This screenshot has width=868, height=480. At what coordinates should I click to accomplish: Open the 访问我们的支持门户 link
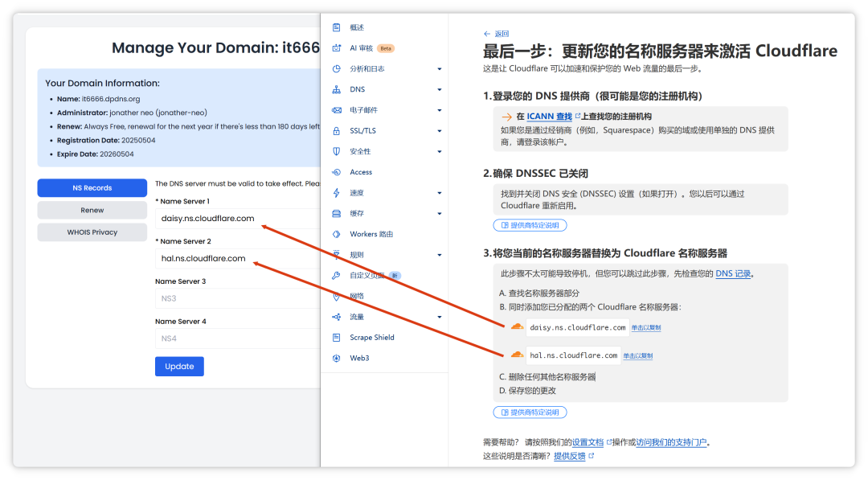coord(671,442)
